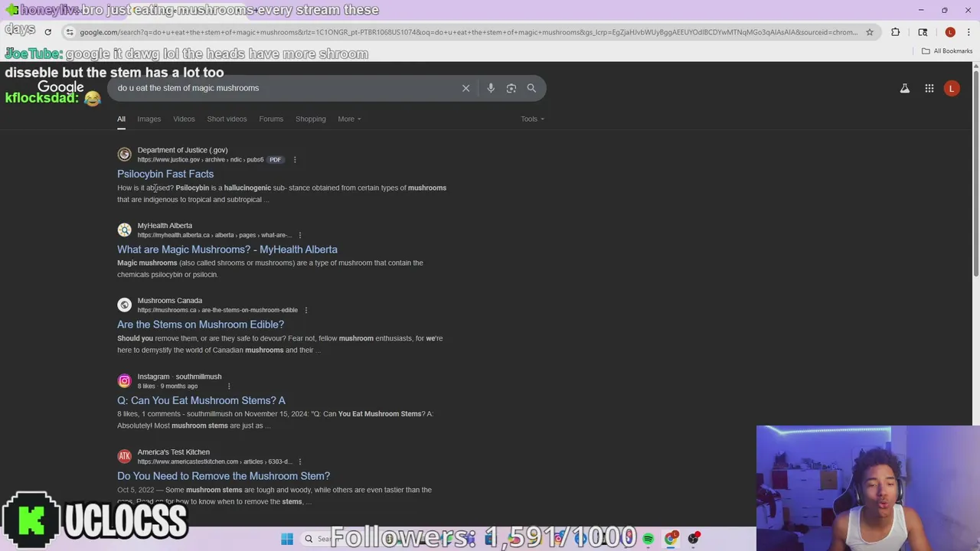Open the Google apps grid
This screenshot has height=551, width=980.
pos(929,89)
